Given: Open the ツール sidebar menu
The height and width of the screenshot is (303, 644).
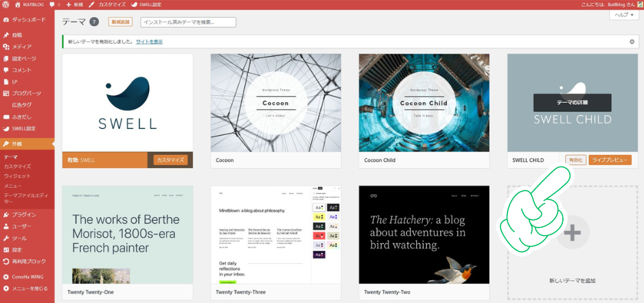Looking at the screenshot, I should coord(27,238).
